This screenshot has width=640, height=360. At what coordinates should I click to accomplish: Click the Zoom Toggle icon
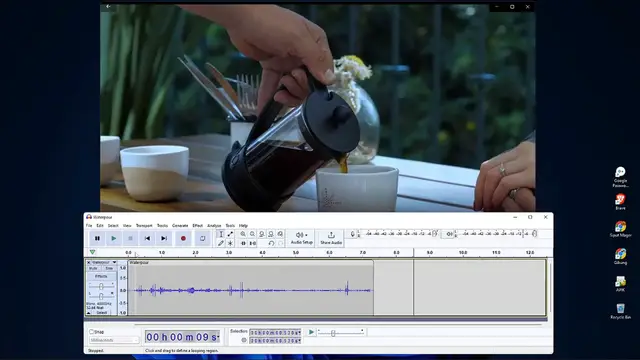click(280, 234)
